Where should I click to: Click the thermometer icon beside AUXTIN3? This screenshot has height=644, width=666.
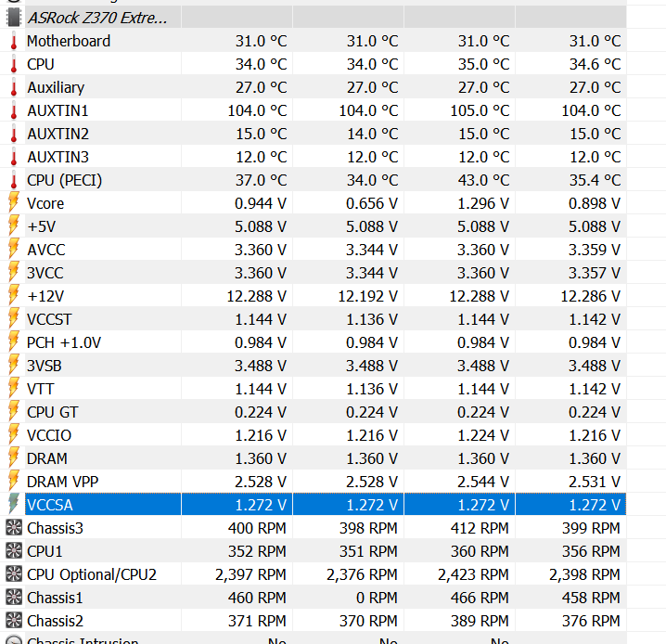coord(14,157)
